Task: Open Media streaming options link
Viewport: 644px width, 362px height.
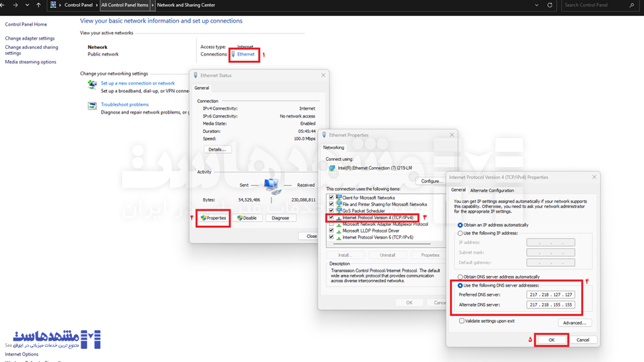Action: point(30,62)
